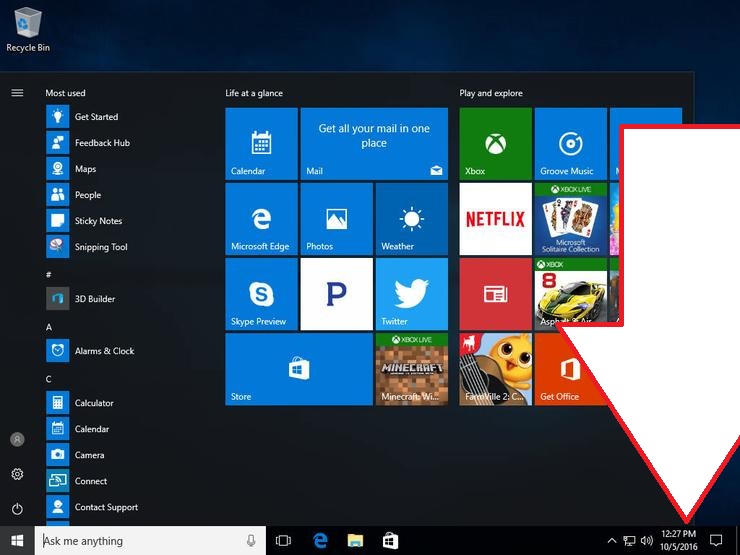Select the Recycle Bin on desktop
Viewport: 740px width, 555px height.
tap(28, 29)
